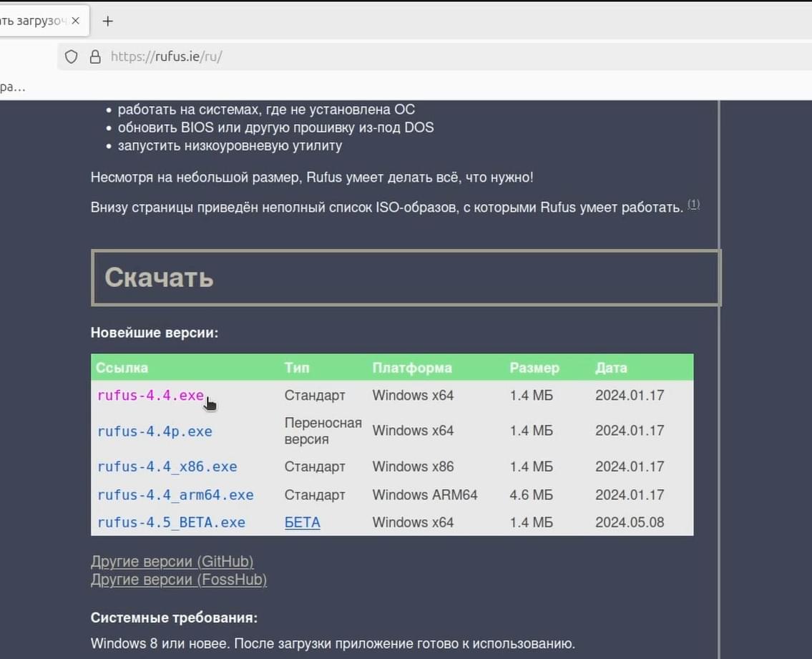Download rufus-4.4.exe
The width and height of the screenshot is (812, 659).
click(x=151, y=395)
